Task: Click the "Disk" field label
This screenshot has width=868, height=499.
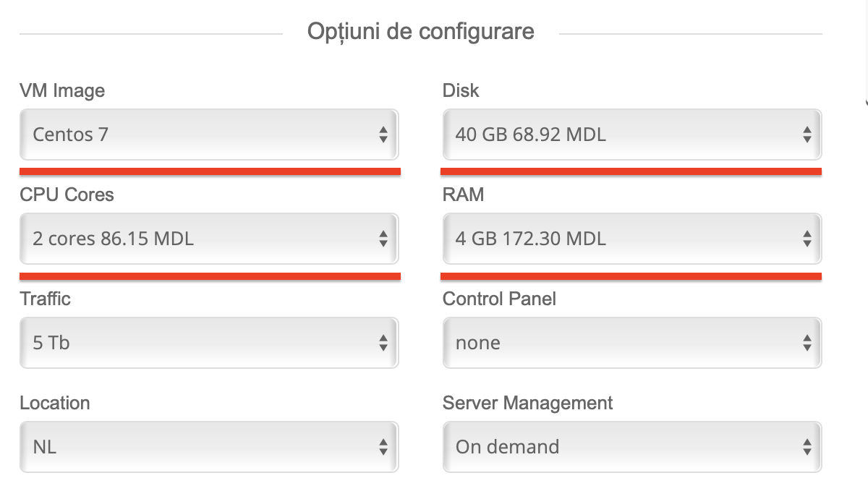Action: [461, 90]
